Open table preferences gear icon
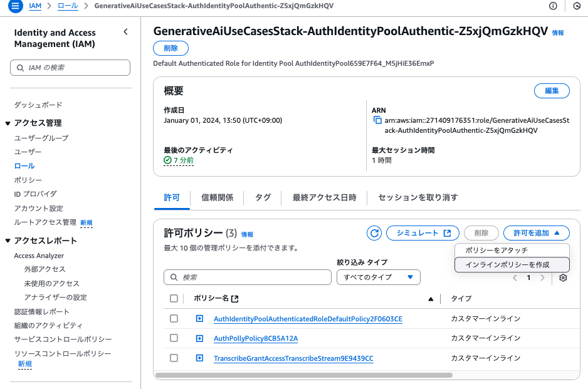 tap(562, 277)
